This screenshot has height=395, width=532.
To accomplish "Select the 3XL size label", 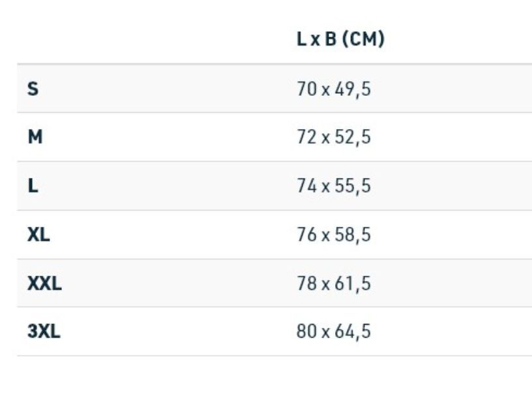I will point(44,332).
